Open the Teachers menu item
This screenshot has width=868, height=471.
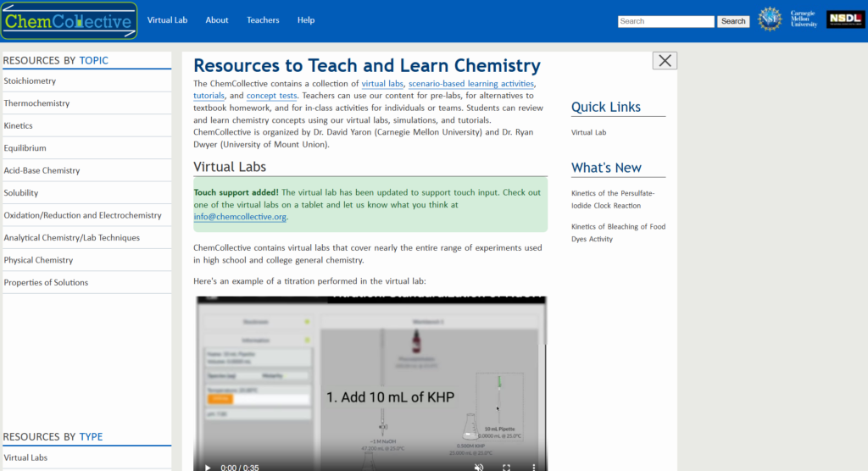263,20
